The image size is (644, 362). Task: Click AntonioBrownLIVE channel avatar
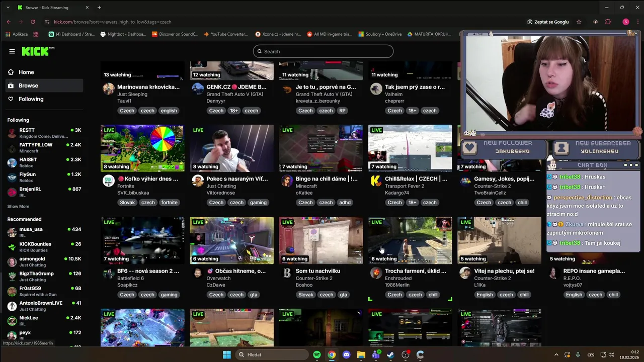[12, 306]
